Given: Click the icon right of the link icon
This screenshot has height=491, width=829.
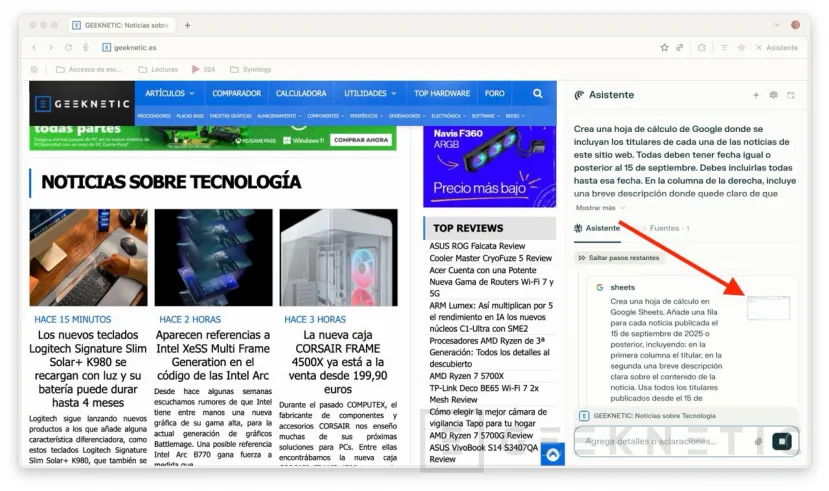Looking at the screenshot, I should 702,48.
